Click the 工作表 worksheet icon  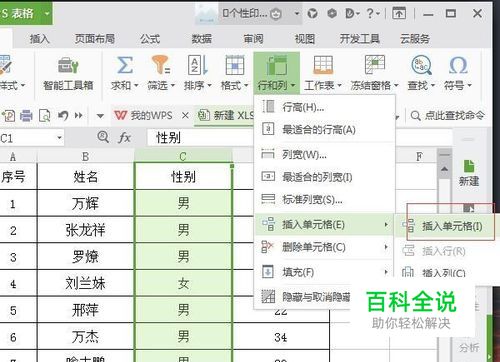[x=323, y=65]
